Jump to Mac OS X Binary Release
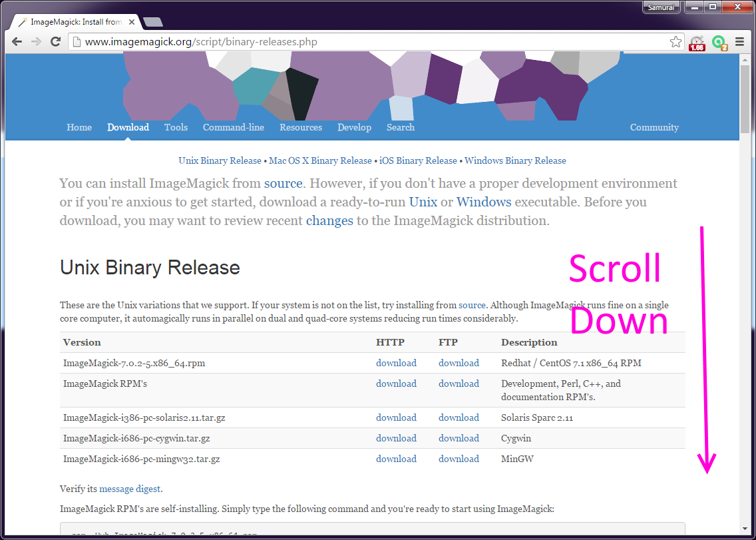Image resolution: width=756 pixels, height=540 pixels. point(320,160)
